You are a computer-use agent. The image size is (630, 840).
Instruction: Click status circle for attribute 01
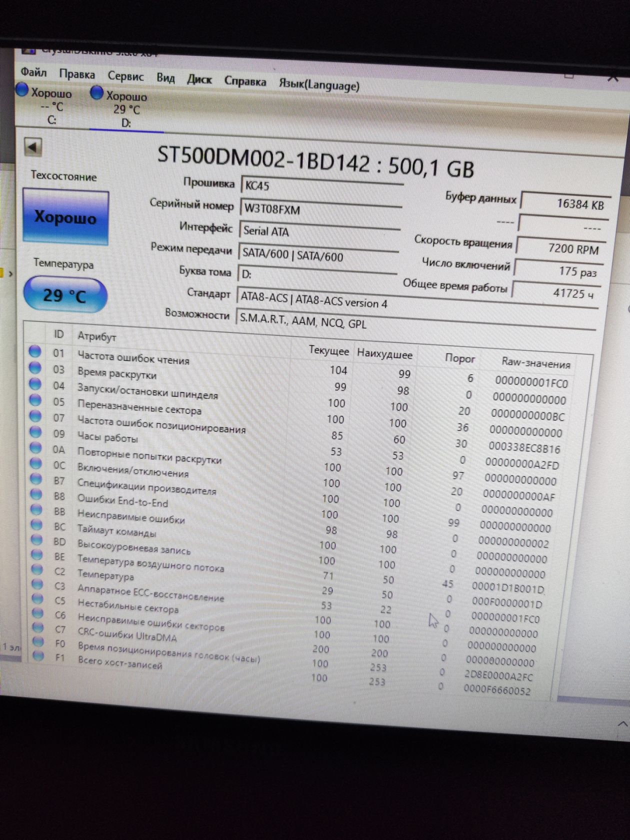click(34, 351)
